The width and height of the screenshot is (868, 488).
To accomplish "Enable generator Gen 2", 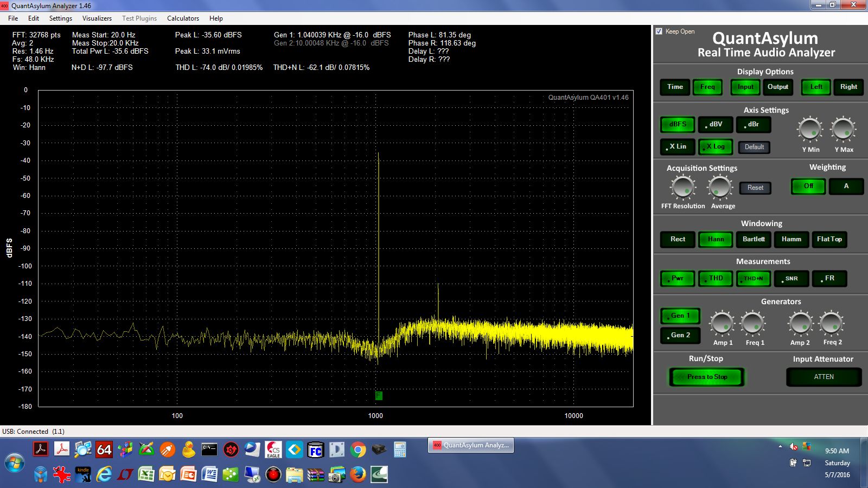I will tap(680, 336).
